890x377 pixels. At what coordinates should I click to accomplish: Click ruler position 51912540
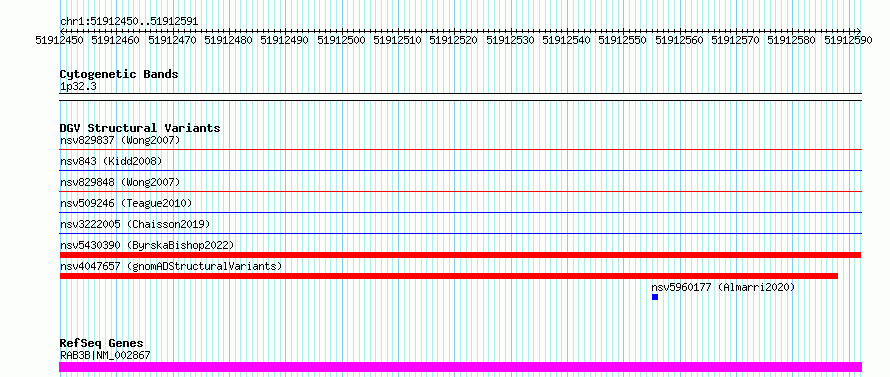click(x=567, y=40)
